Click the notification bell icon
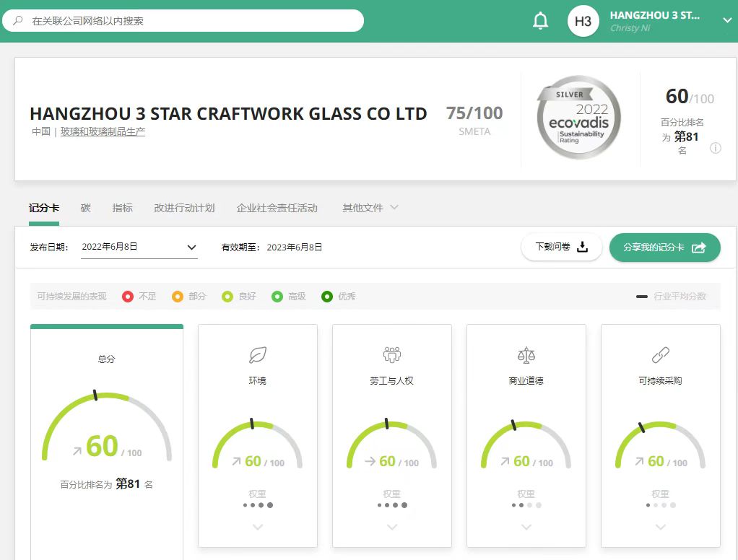Image resolution: width=738 pixels, height=560 pixels. 540,21
